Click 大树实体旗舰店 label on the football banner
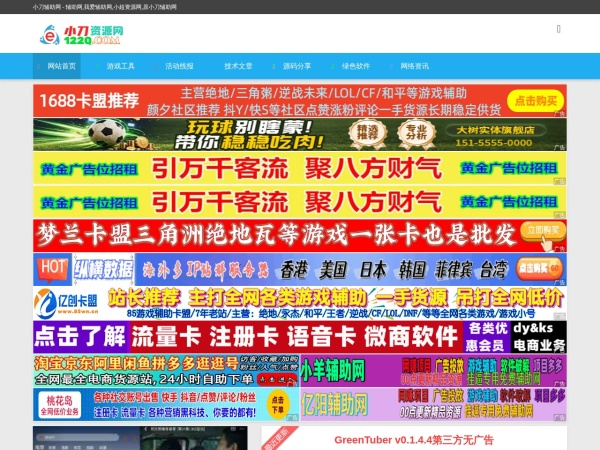The width and height of the screenshot is (600, 450). coord(495,130)
